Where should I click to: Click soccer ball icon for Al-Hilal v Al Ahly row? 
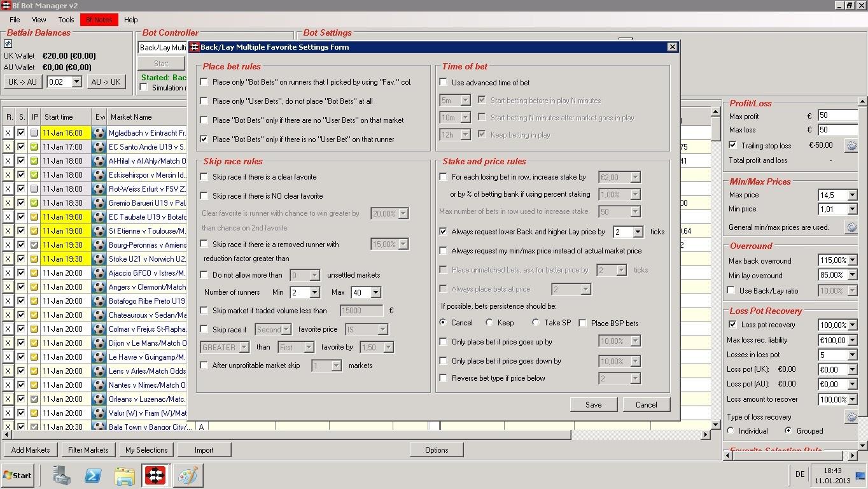click(99, 161)
